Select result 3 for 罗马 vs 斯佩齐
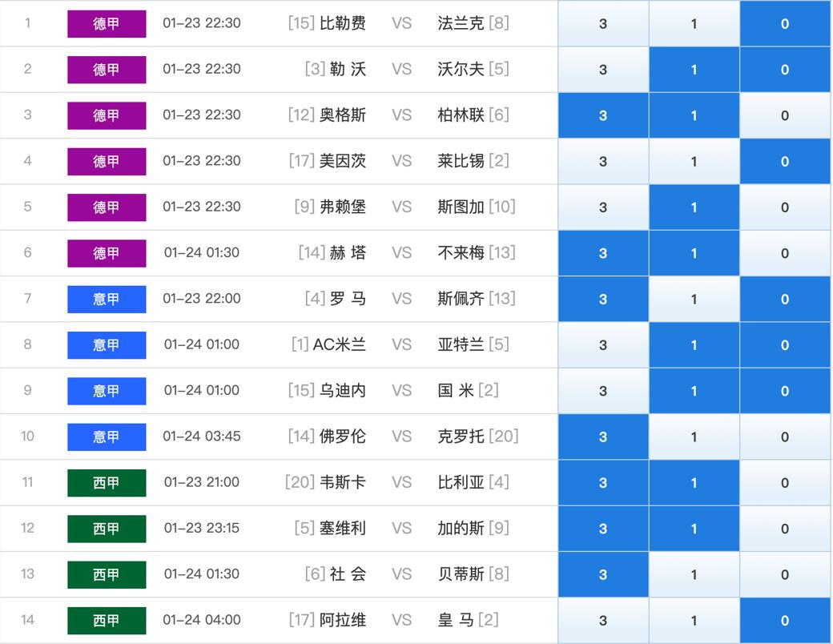The width and height of the screenshot is (833, 644). coord(603,299)
